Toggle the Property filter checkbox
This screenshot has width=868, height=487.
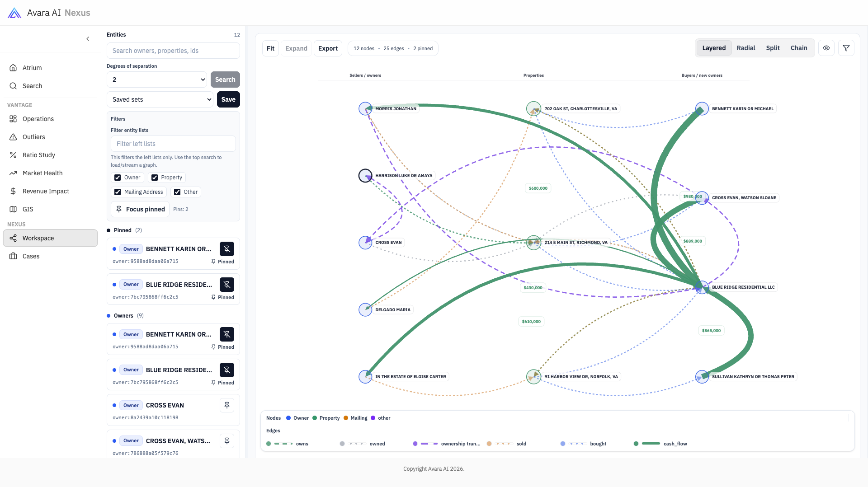155,178
